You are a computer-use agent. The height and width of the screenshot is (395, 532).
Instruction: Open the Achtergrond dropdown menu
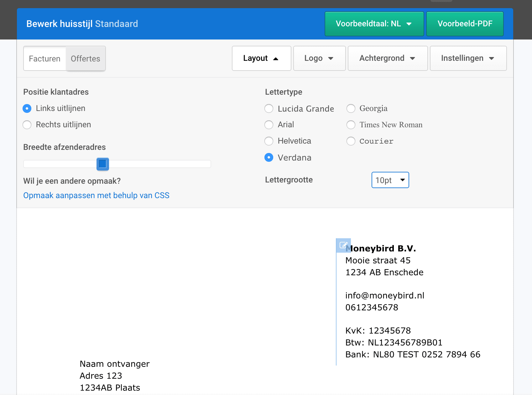388,58
